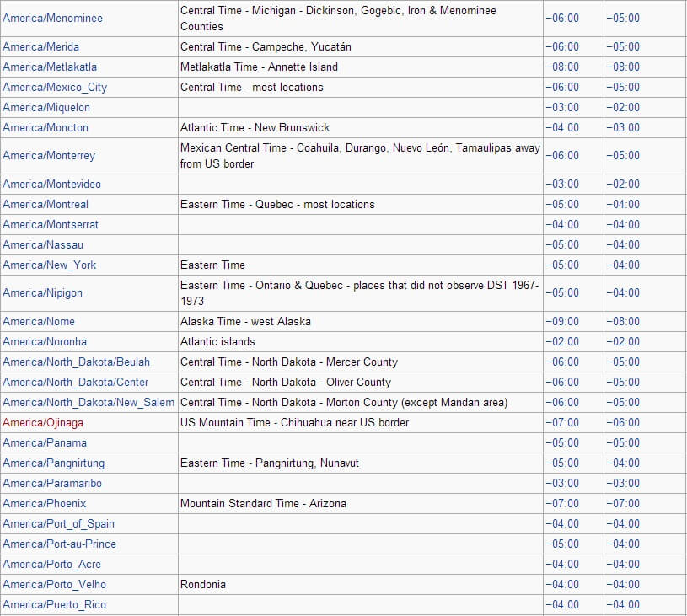Open the America/Nassau link
The width and height of the screenshot is (687, 616).
coord(43,244)
